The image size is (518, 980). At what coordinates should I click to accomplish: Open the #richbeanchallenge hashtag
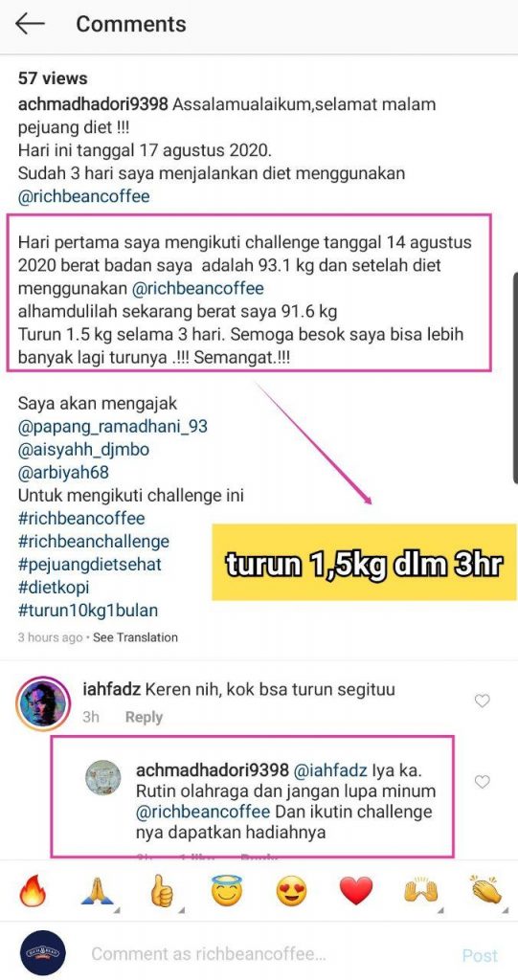tap(94, 542)
